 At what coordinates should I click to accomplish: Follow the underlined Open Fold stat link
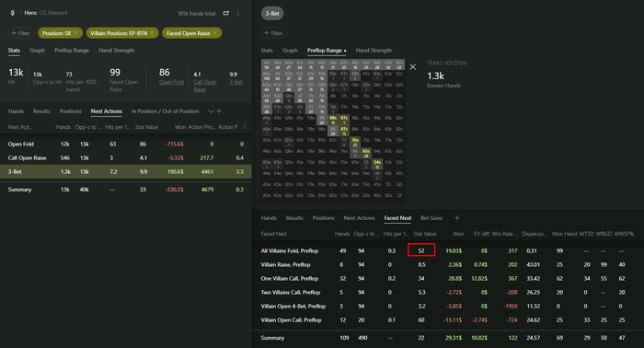point(171,82)
